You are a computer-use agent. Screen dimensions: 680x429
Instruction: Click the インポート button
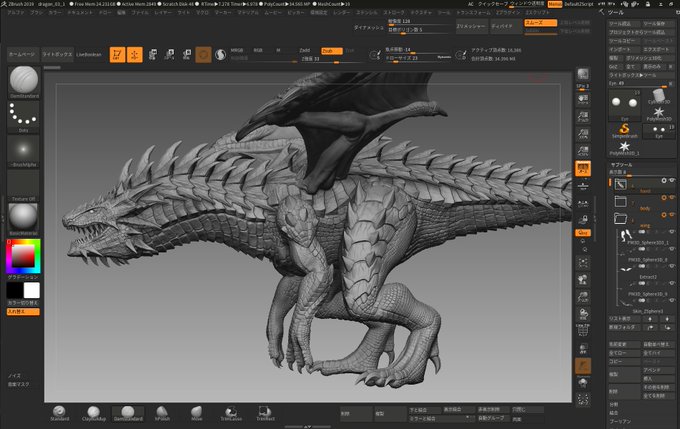click(624, 49)
